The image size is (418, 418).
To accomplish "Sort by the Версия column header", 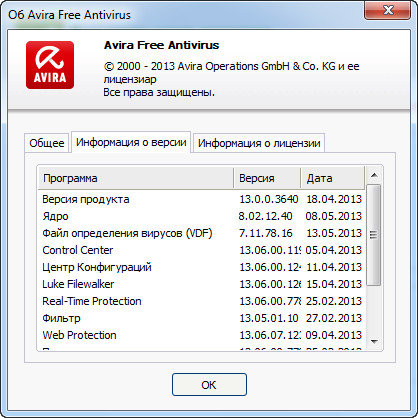I will pos(267,178).
